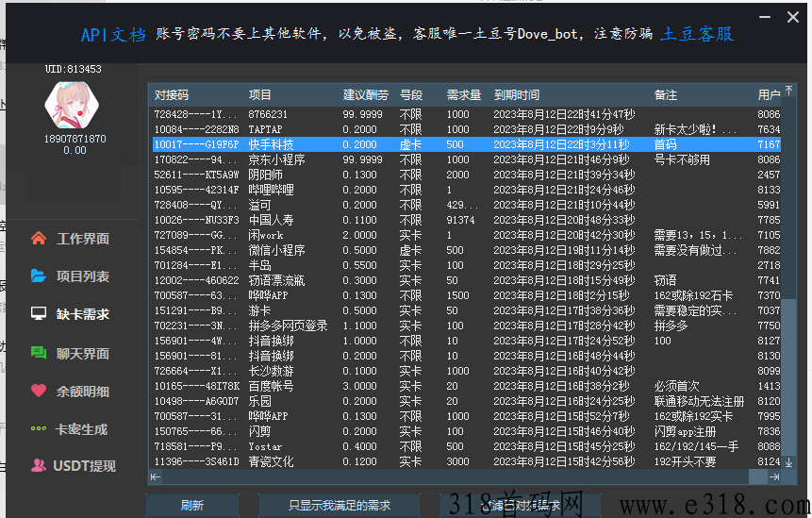Close the application window
Viewport: 812px width, 518px height.
793,17
